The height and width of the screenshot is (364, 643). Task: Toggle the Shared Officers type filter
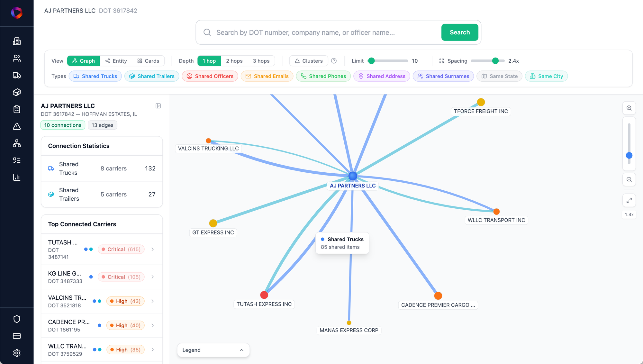tap(210, 76)
